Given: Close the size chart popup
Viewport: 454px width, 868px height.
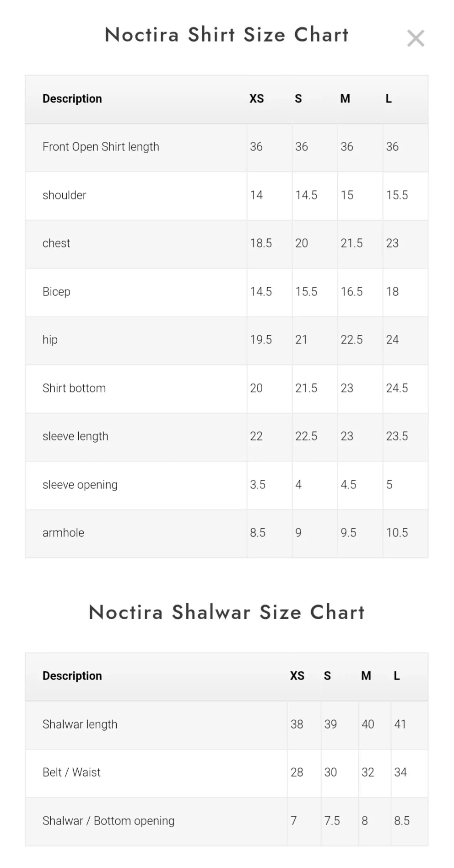Looking at the screenshot, I should 415,38.
